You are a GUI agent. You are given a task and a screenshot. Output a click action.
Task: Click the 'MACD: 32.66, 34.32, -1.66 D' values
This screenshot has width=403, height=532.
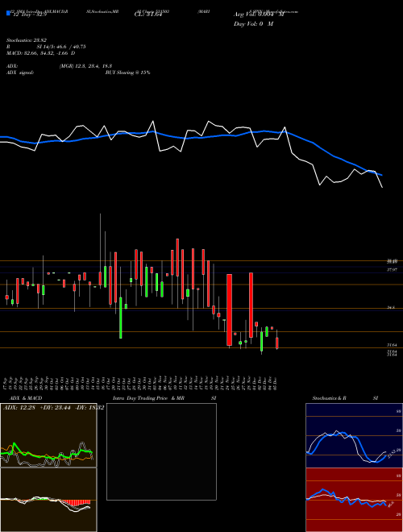pos(41,53)
